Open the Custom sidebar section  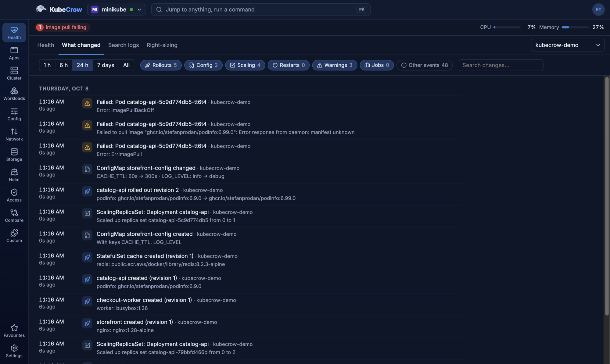(14, 236)
